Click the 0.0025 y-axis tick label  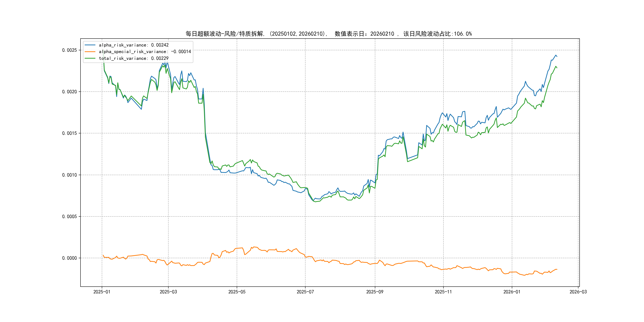coord(70,50)
